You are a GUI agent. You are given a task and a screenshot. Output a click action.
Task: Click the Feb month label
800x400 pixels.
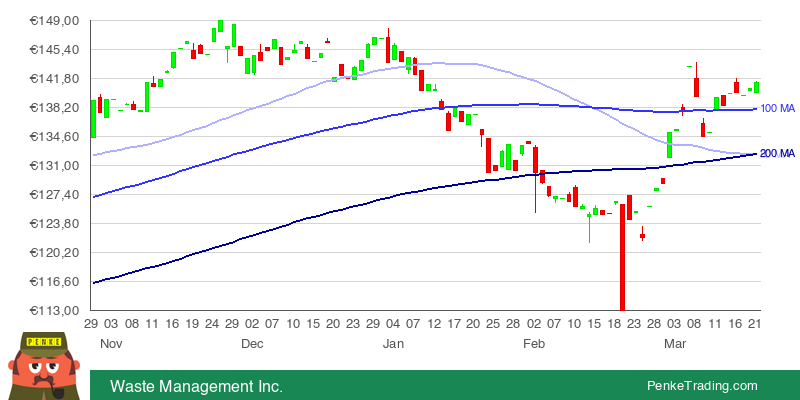coord(534,344)
